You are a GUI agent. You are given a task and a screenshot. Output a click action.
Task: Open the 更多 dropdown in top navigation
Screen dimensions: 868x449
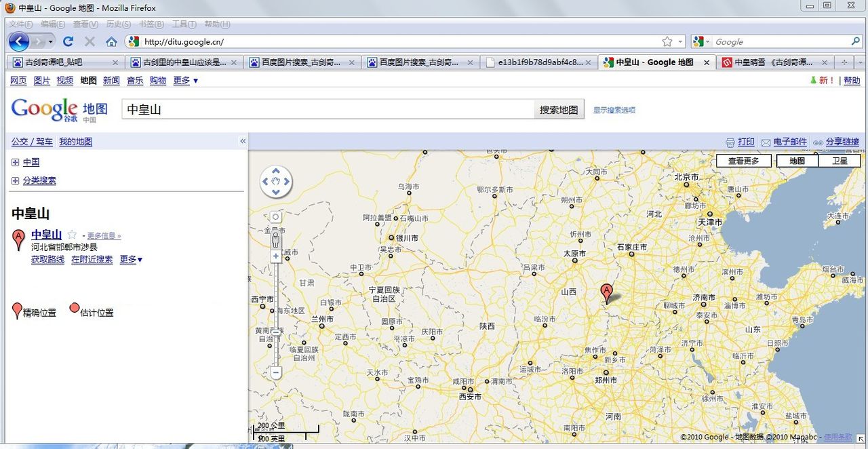click(x=186, y=81)
